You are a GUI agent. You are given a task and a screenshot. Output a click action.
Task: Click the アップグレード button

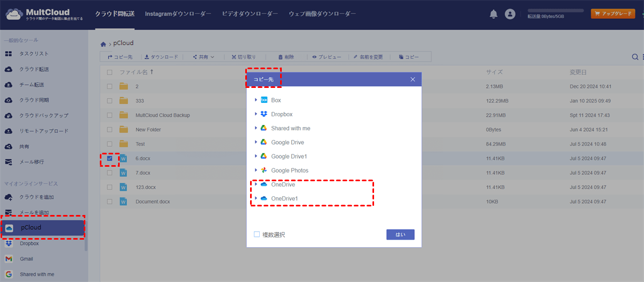pos(613,14)
